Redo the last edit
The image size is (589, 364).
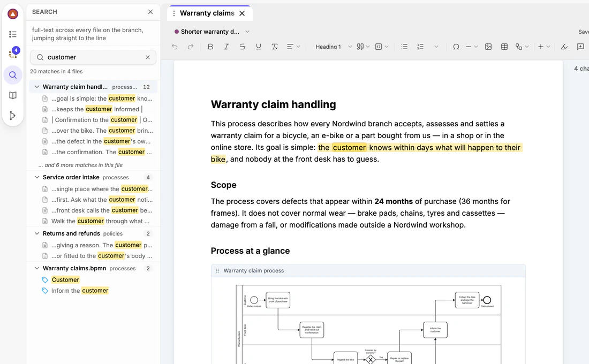click(x=191, y=47)
